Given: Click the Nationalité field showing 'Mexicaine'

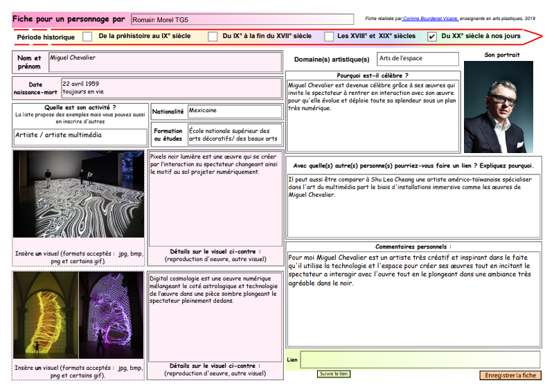Looking at the screenshot, I should pyautogui.click(x=234, y=111).
